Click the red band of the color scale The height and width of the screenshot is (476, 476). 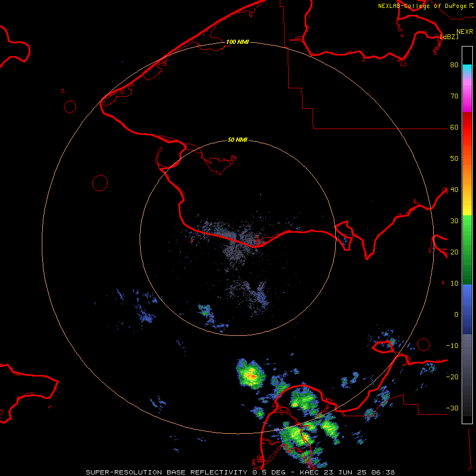pyautogui.click(x=467, y=127)
